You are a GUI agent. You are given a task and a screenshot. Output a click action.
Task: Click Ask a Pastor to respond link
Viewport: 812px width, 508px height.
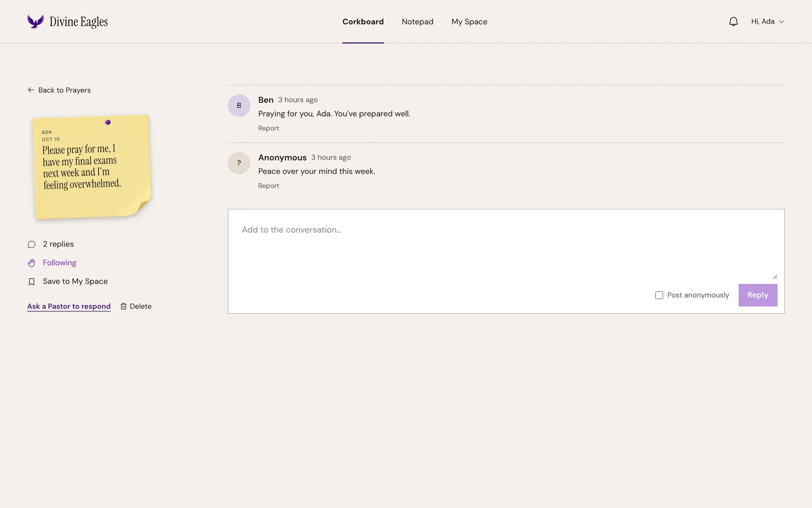tap(69, 306)
